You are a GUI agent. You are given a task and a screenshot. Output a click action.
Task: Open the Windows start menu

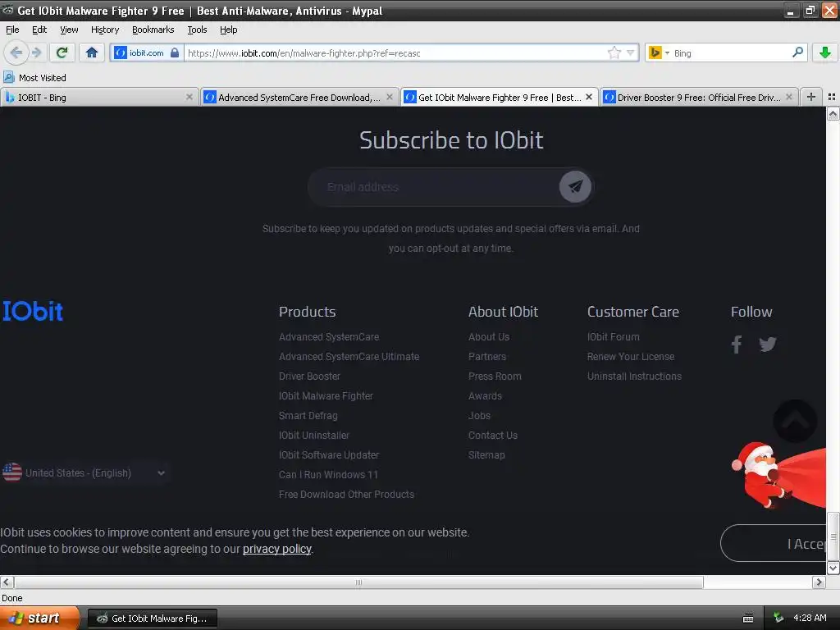pyautogui.click(x=39, y=619)
